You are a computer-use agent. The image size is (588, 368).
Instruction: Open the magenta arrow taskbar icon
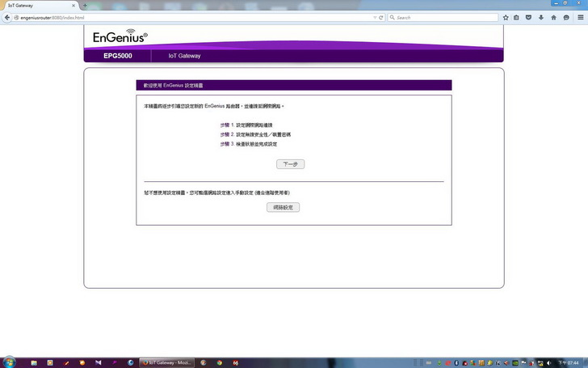pos(115,362)
